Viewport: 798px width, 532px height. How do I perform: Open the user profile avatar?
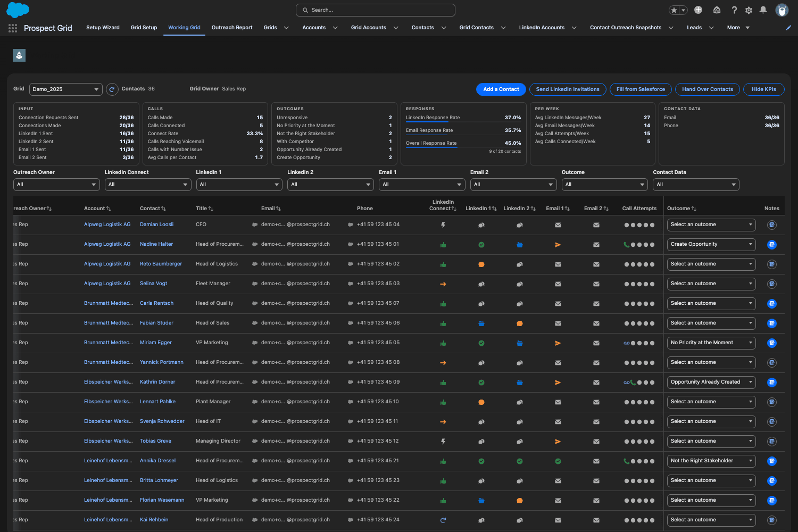pos(782,10)
